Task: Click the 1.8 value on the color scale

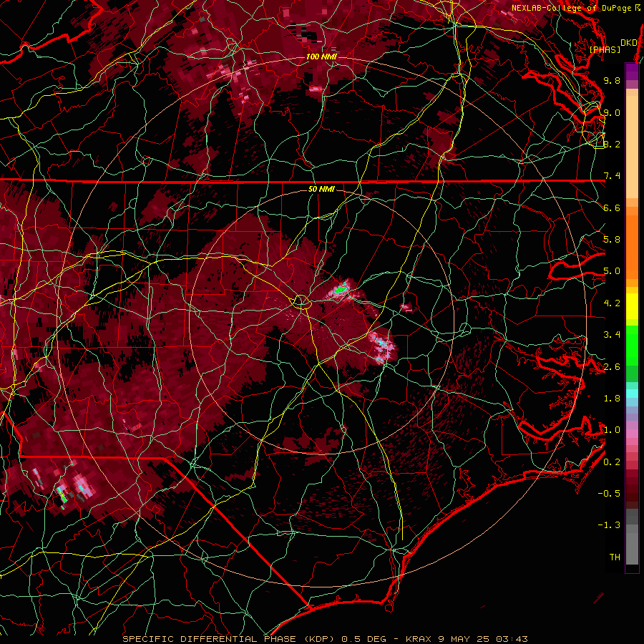Action: 612,399
